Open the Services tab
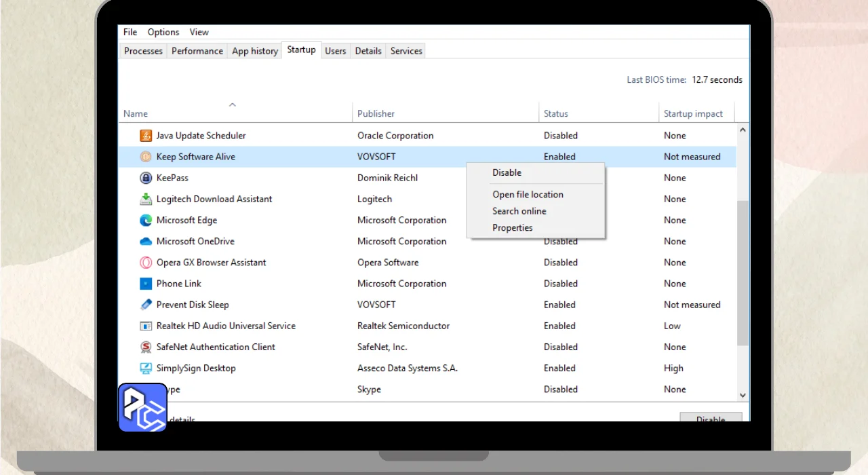 [x=406, y=51]
